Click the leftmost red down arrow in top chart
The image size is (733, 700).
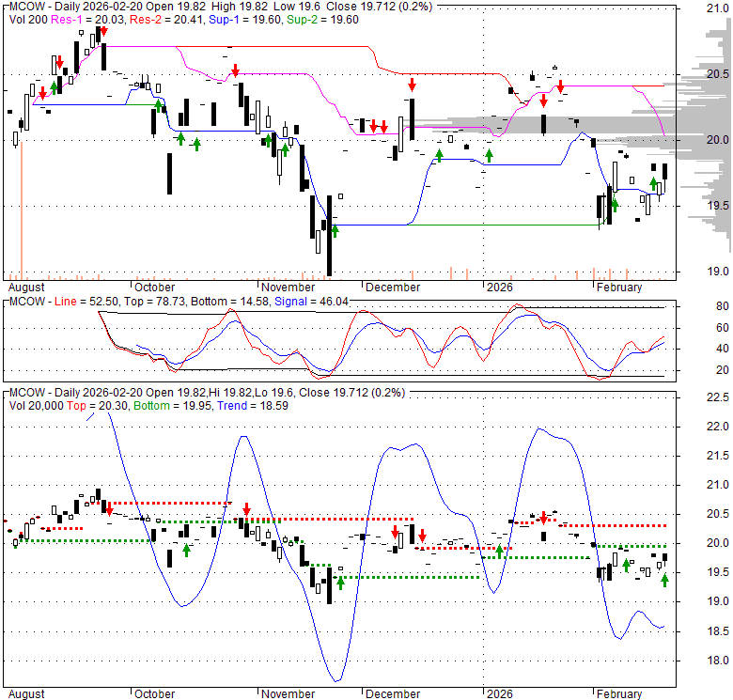tap(42, 92)
